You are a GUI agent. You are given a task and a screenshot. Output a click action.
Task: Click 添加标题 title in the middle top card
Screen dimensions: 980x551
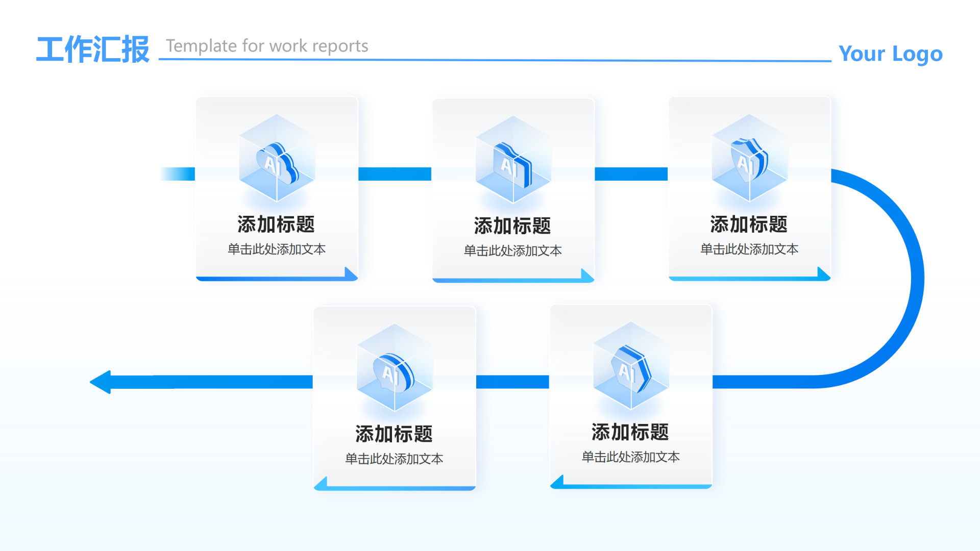(x=512, y=226)
